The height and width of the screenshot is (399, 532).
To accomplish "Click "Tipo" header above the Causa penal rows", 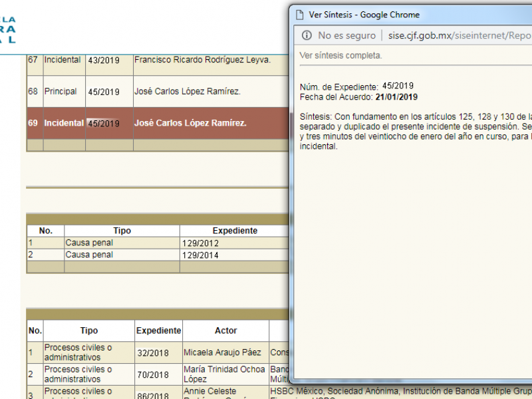I will click(x=122, y=231).
